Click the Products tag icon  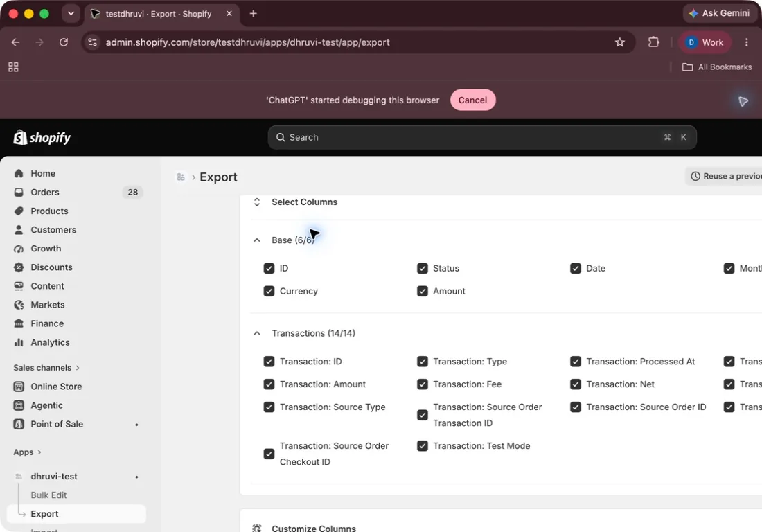pyautogui.click(x=19, y=211)
